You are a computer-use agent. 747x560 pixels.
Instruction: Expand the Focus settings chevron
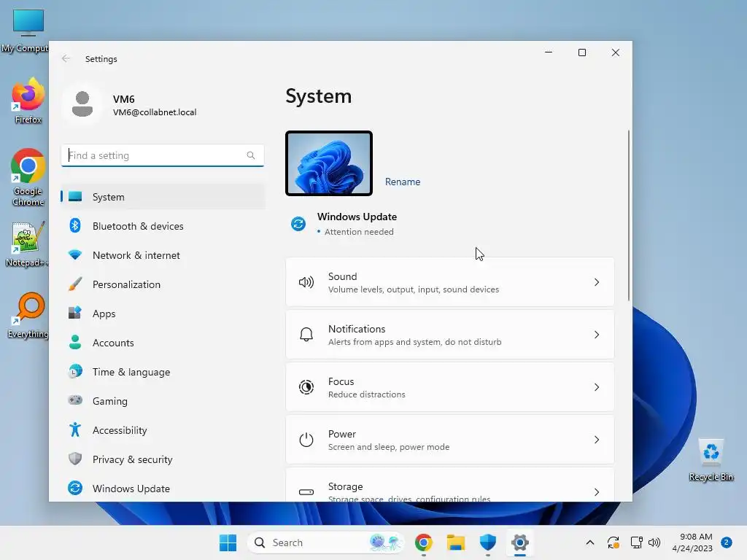tap(597, 387)
